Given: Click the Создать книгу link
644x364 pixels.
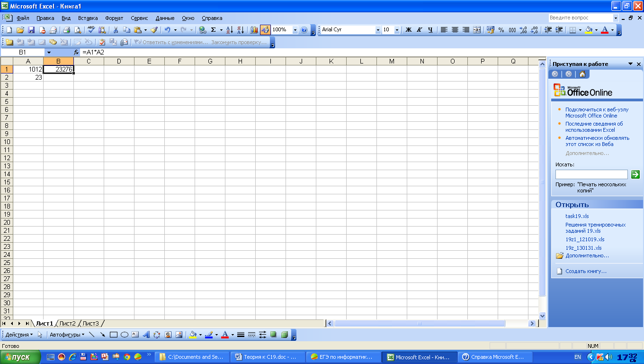Looking at the screenshot, I should [586, 271].
